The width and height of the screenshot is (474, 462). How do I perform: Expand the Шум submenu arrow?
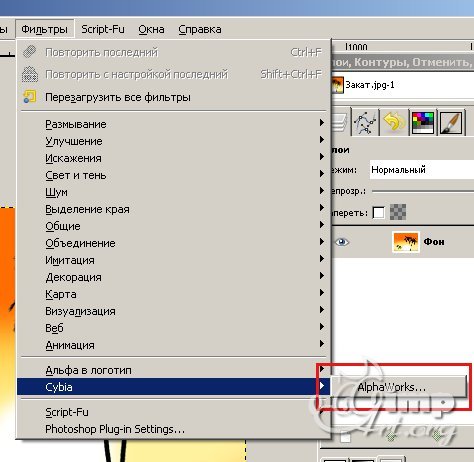click(322, 191)
